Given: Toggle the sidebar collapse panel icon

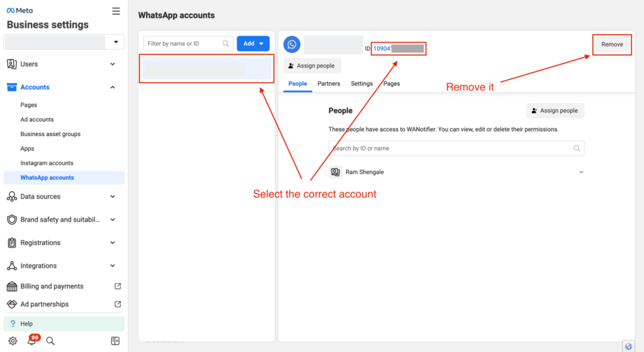Looking at the screenshot, I should point(116,341).
